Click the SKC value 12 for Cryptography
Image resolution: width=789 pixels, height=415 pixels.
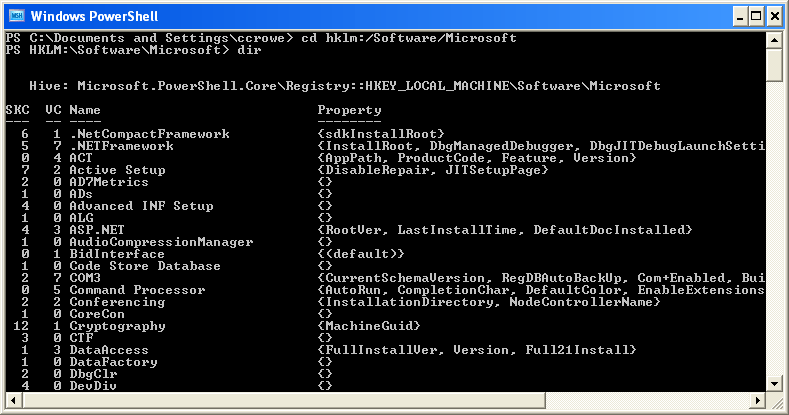[x=21, y=326]
